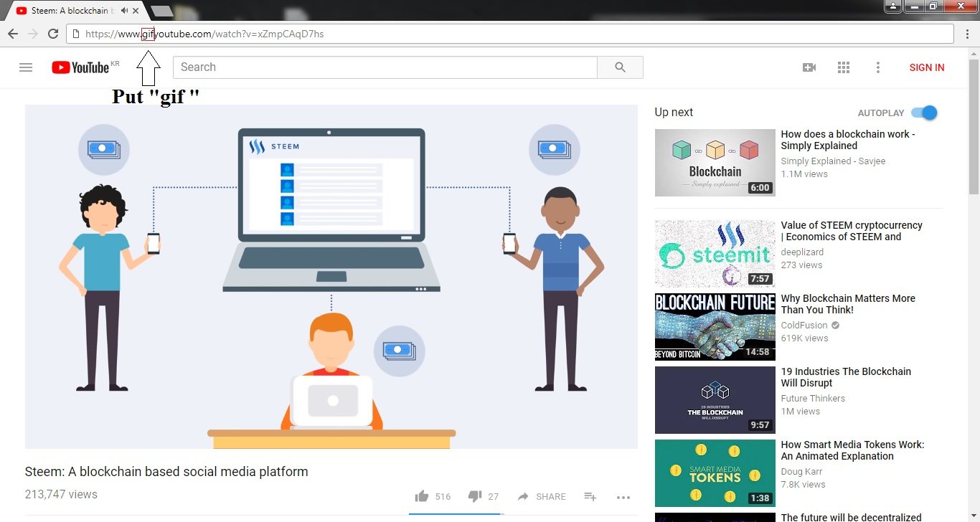Close the Steem YouTube tab

pyautogui.click(x=136, y=11)
